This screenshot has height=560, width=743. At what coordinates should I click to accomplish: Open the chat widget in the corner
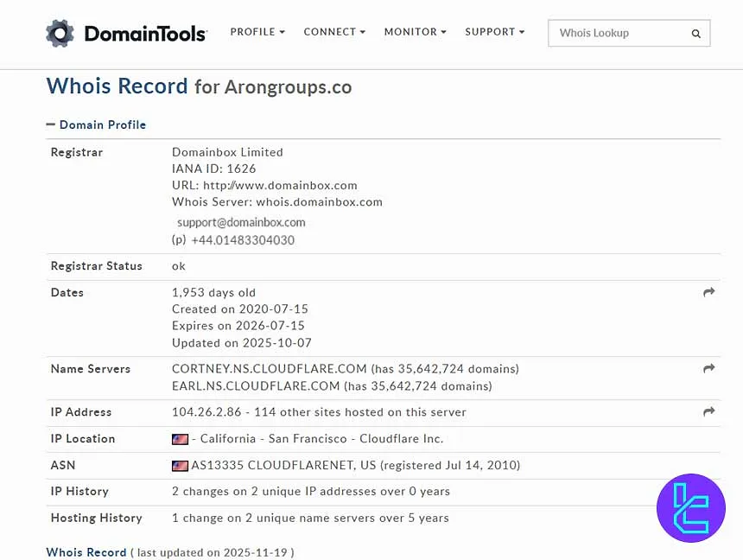(690, 508)
